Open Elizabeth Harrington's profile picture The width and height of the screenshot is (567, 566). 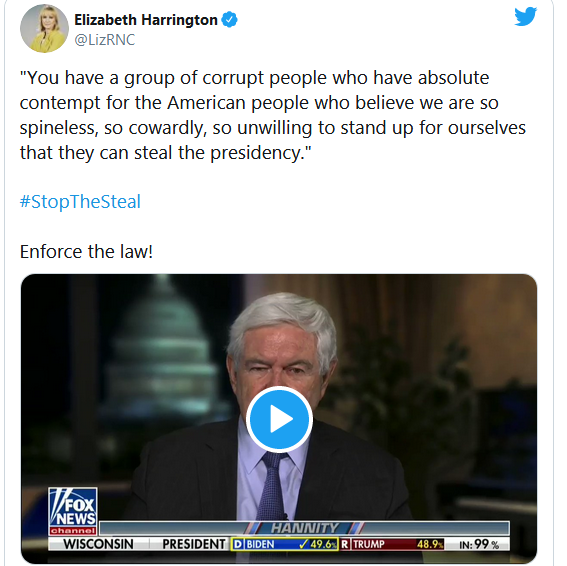pyautogui.click(x=44, y=28)
